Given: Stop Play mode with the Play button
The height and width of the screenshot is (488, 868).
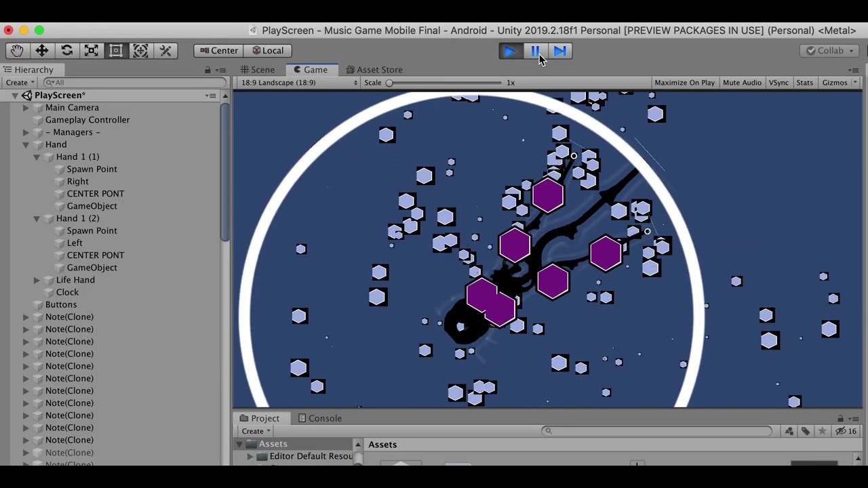Looking at the screenshot, I should 510,51.
